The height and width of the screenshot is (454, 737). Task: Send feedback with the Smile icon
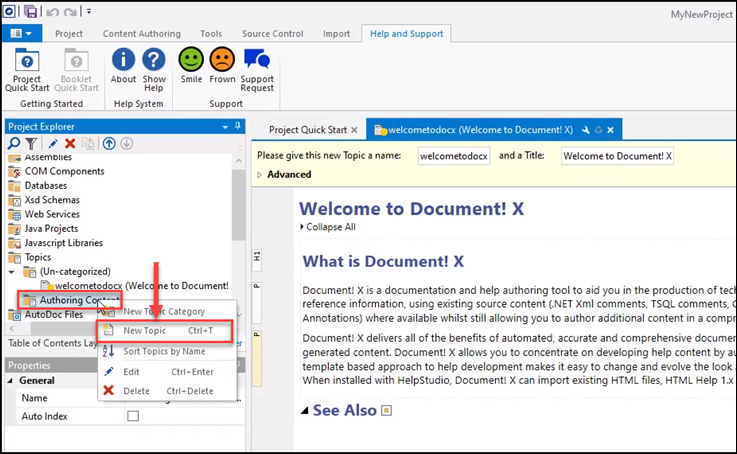(x=191, y=67)
